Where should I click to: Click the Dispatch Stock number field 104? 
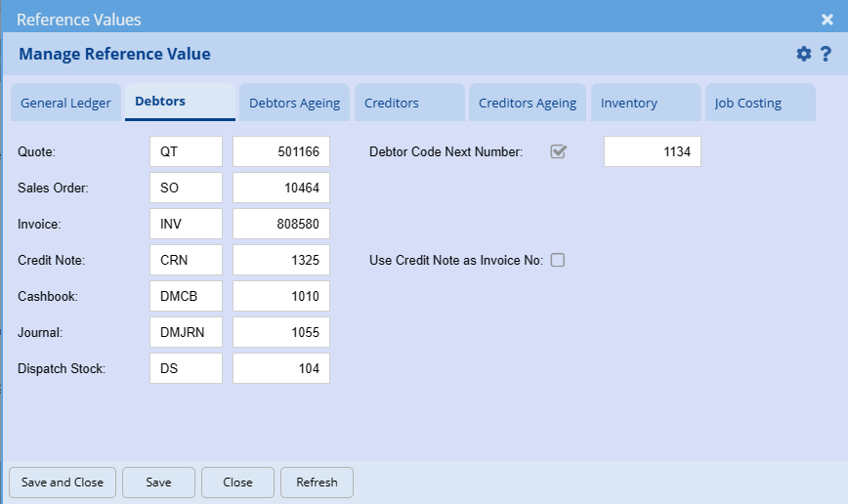pyautogui.click(x=281, y=368)
